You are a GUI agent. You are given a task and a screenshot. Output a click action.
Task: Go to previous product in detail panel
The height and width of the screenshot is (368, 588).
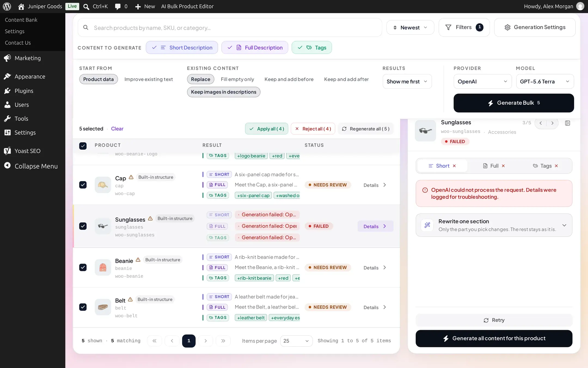(541, 123)
